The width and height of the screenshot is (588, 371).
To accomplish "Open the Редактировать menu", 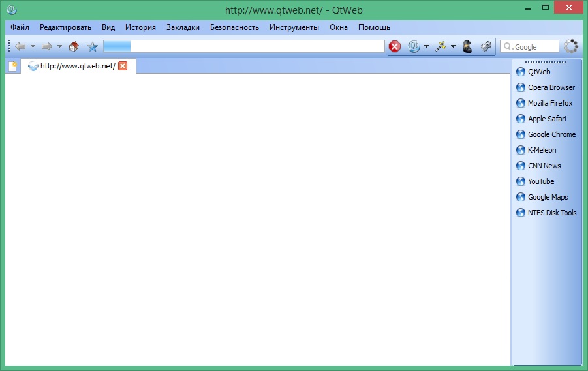I will click(66, 27).
